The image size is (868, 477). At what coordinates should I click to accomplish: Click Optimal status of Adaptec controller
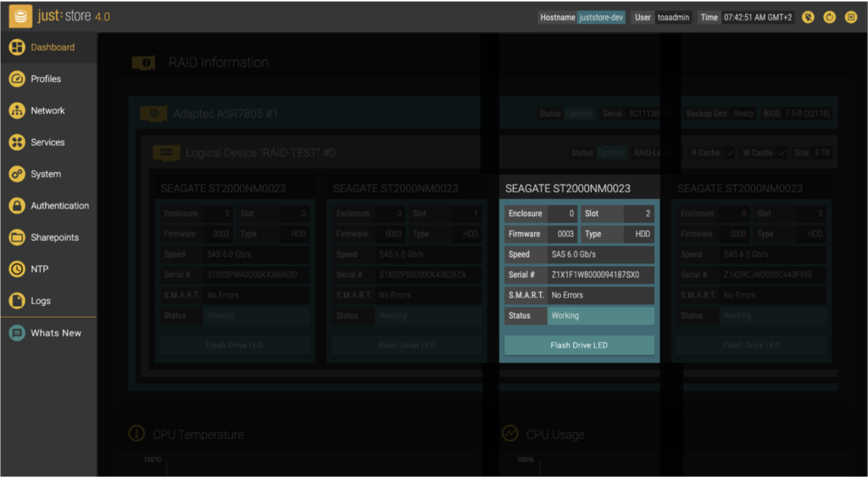tap(579, 114)
